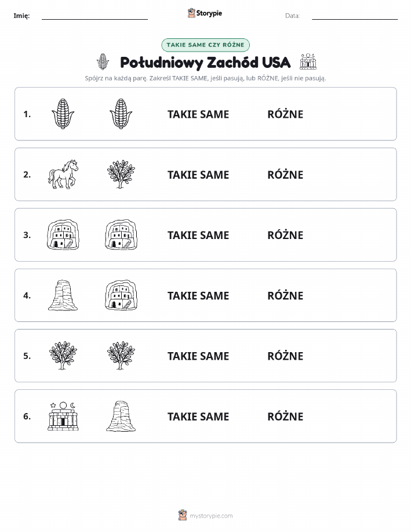The image size is (411, 532).
Task: Click the corn icon beside the title
Action: click(103, 61)
